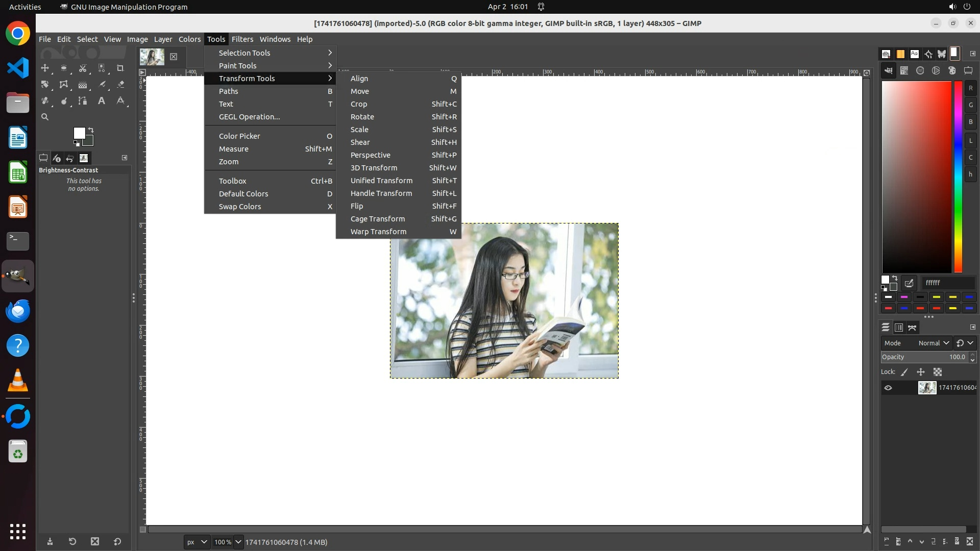Toggle lock alpha channel checkerboard icon
The width and height of the screenshot is (980, 551).
[938, 372]
